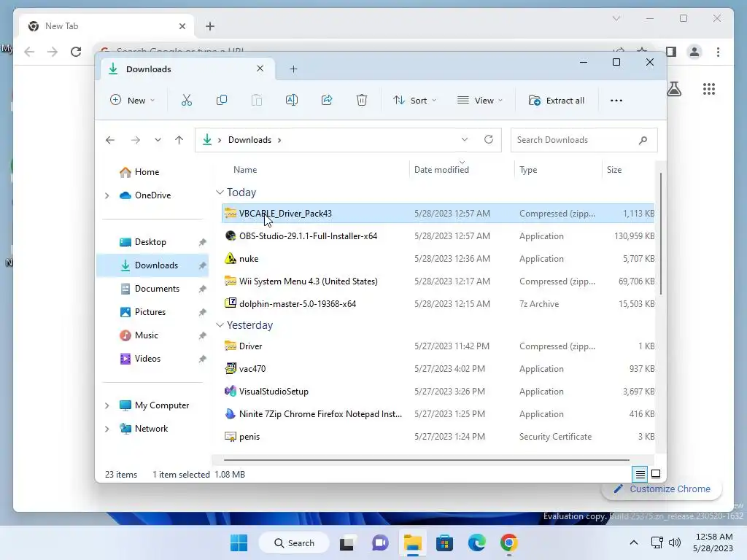The height and width of the screenshot is (560, 747).
Task: Add a new File Explorer tab
Action: [293, 69]
